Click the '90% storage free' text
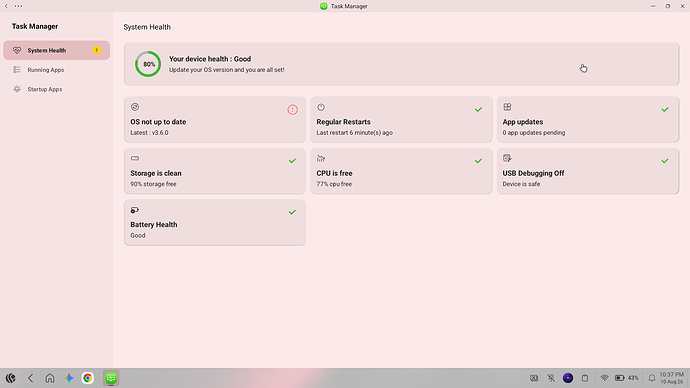 coord(153,184)
